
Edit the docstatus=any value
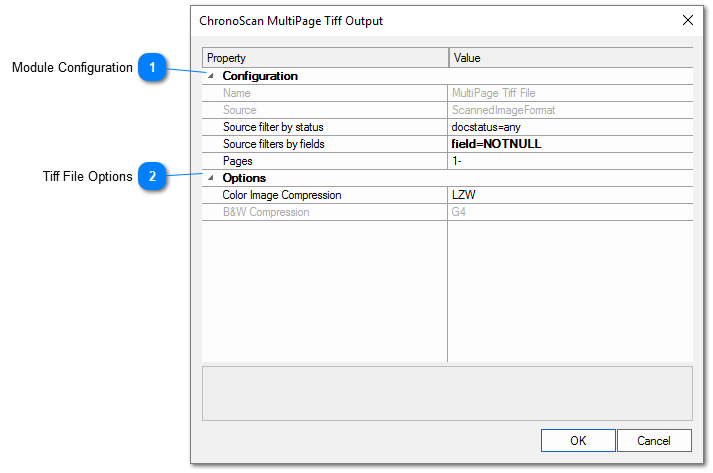(570, 127)
